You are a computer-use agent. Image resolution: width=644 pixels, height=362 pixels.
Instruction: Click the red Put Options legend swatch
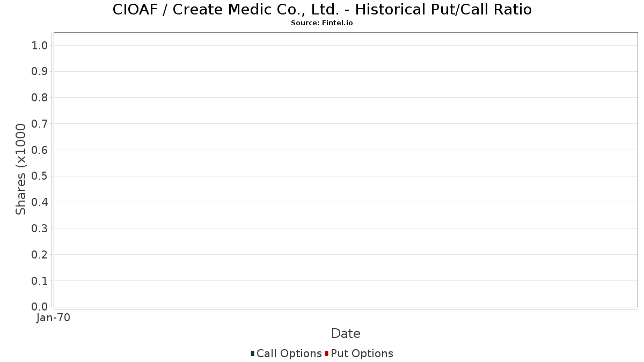pyautogui.click(x=326, y=353)
